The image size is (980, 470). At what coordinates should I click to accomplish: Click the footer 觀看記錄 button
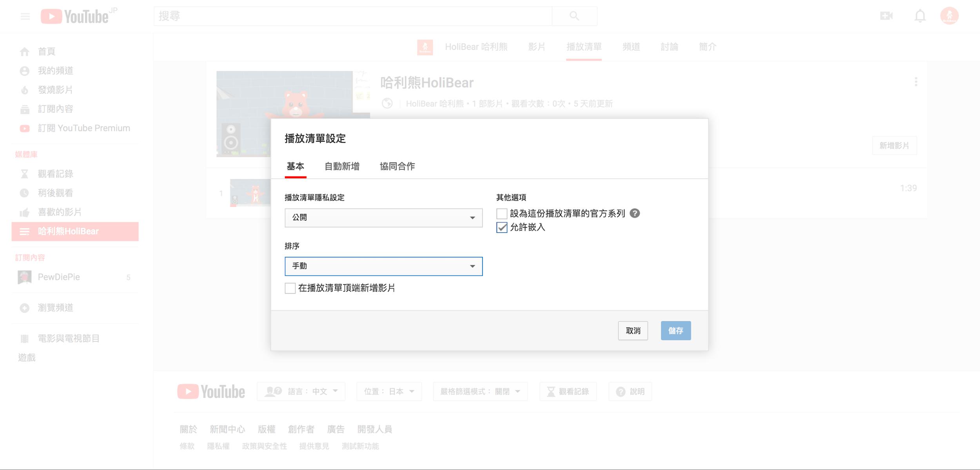(x=568, y=391)
